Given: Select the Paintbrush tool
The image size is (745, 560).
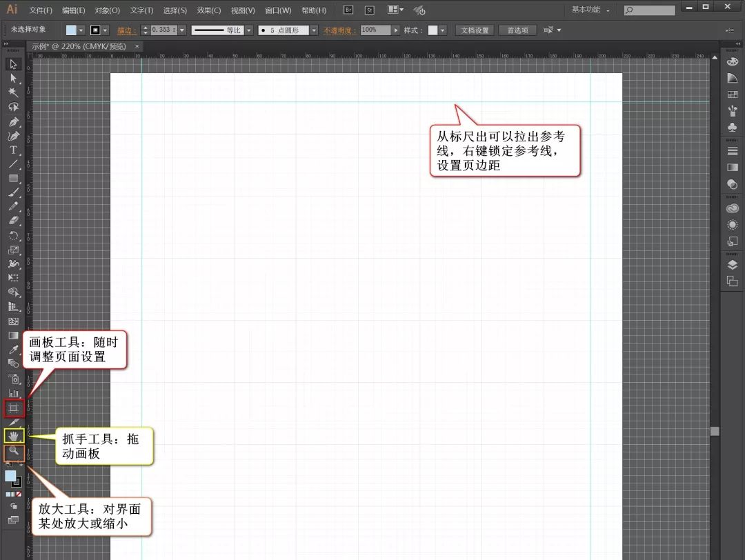Looking at the screenshot, I should click(13, 193).
